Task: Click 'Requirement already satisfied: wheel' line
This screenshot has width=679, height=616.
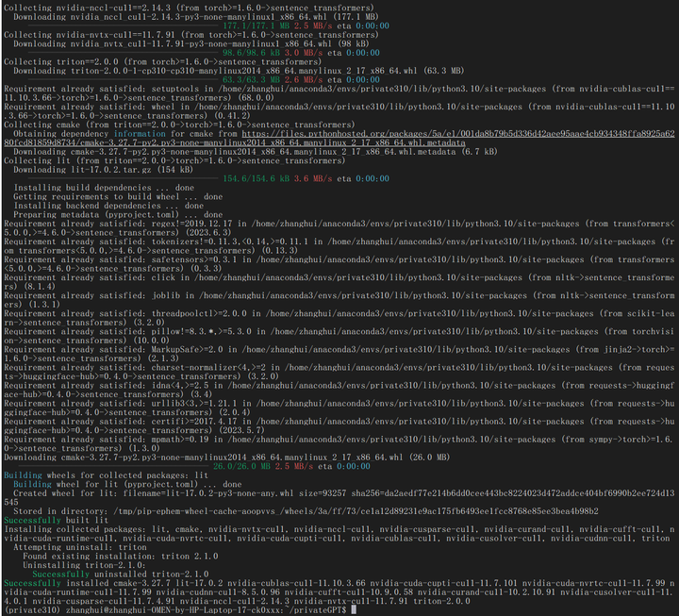Action: pyautogui.click(x=339, y=111)
